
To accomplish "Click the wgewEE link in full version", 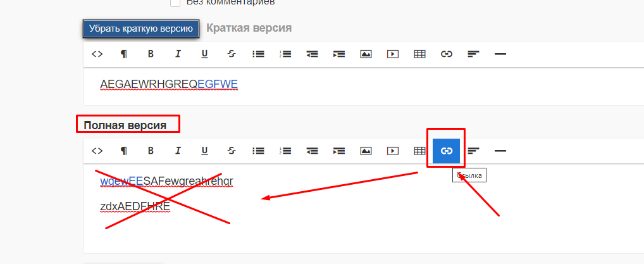I will [121, 181].
